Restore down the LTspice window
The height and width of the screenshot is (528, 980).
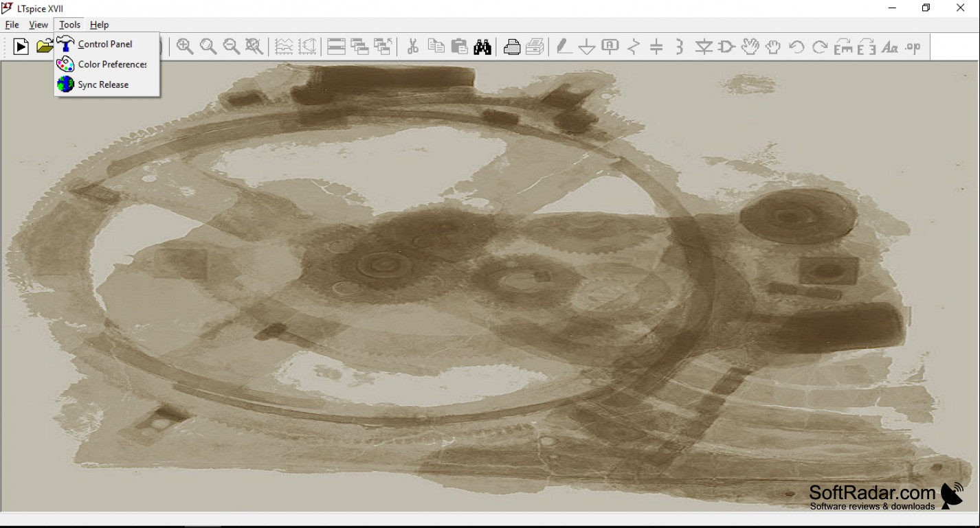tap(926, 8)
